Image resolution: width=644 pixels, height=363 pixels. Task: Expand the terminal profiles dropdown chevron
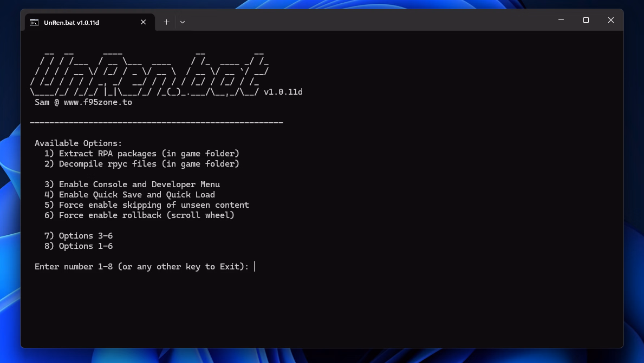coord(183,22)
